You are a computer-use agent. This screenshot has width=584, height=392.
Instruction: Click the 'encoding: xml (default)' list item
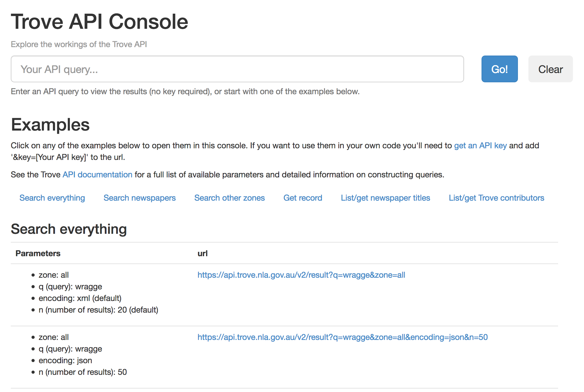(x=80, y=298)
